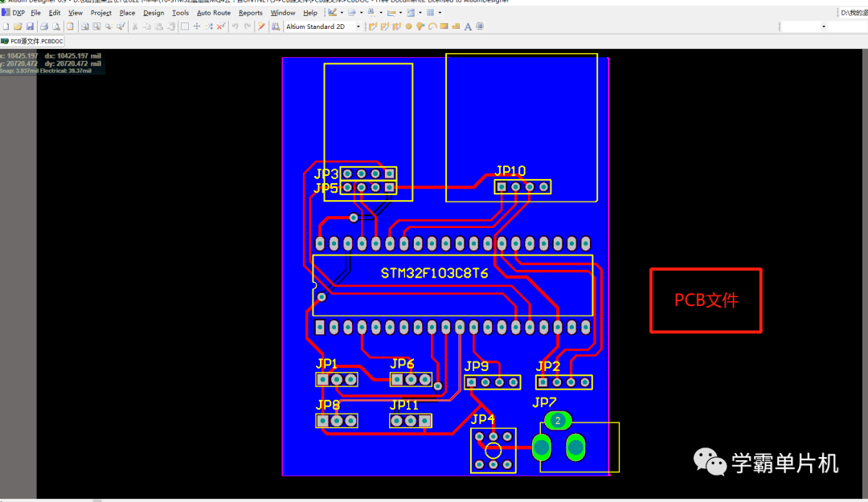Place arc by edge tool
This screenshot has height=502, width=868.
(432, 26)
